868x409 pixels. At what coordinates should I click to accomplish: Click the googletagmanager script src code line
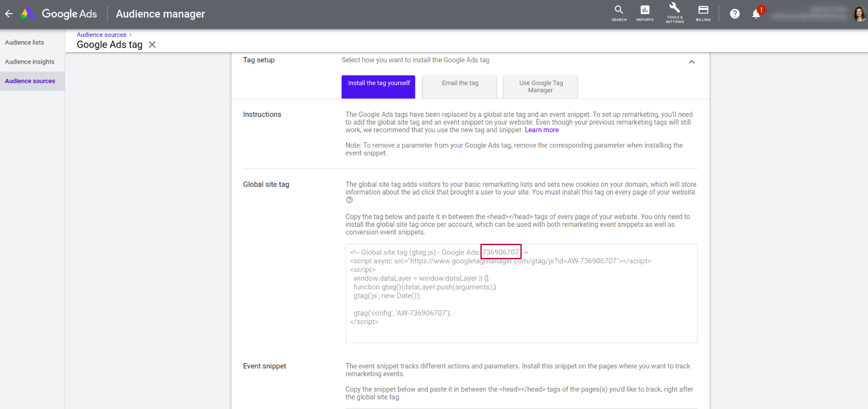[500, 261]
